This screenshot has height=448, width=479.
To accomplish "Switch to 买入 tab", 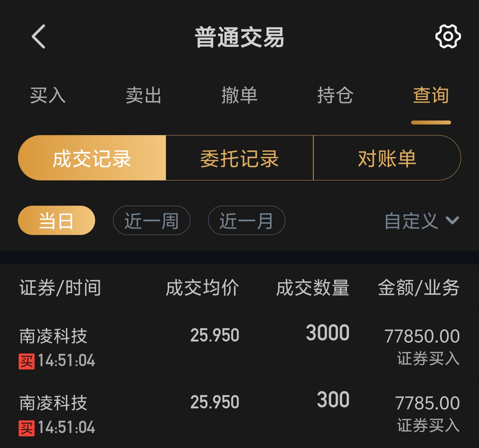I will point(48,96).
